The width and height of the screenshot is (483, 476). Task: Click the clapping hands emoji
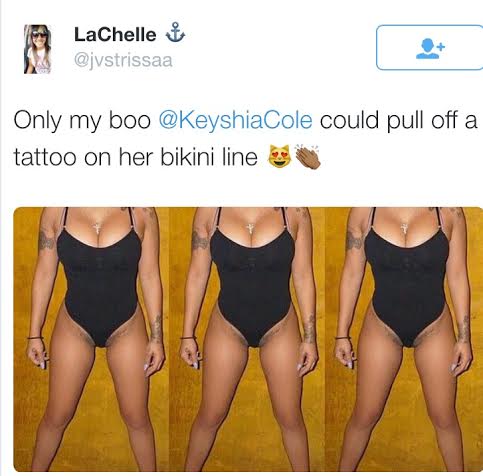tap(308, 156)
